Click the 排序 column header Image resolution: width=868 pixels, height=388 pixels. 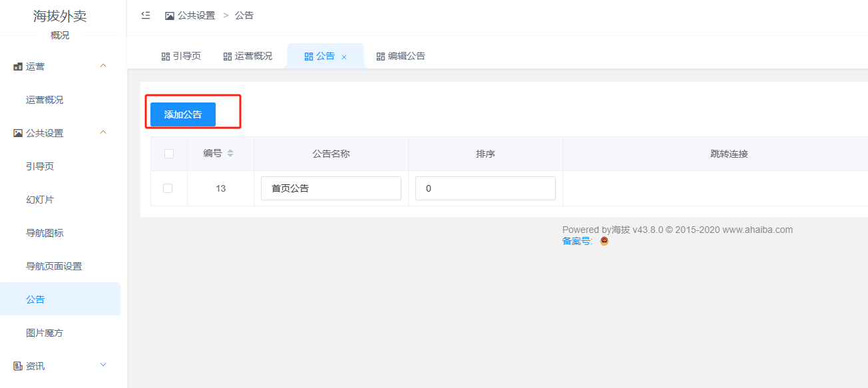coord(485,154)
